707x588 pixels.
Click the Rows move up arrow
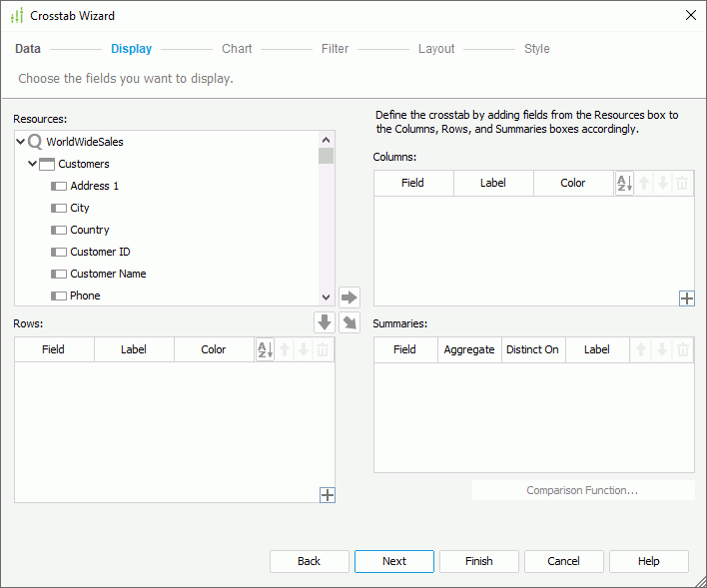pos(285,349)
